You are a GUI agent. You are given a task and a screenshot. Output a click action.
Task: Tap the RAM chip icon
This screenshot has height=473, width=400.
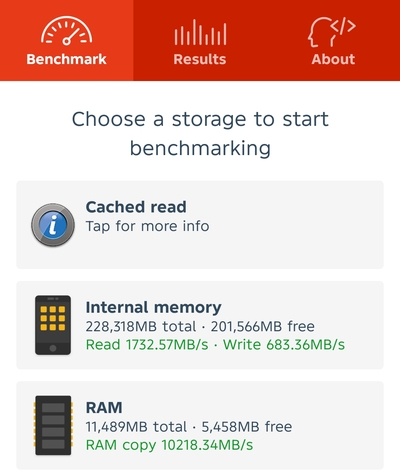(x=53, y=425)
